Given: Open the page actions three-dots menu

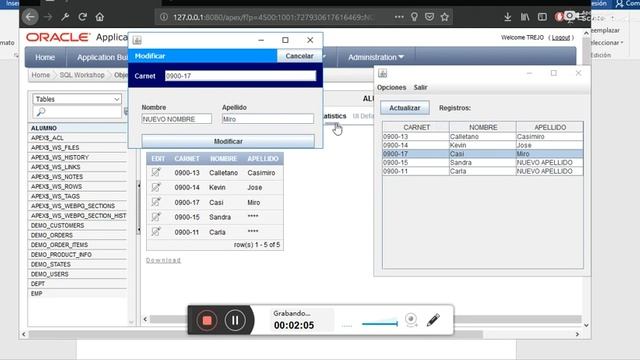Looking at the screenshot, I should [399, 17].
